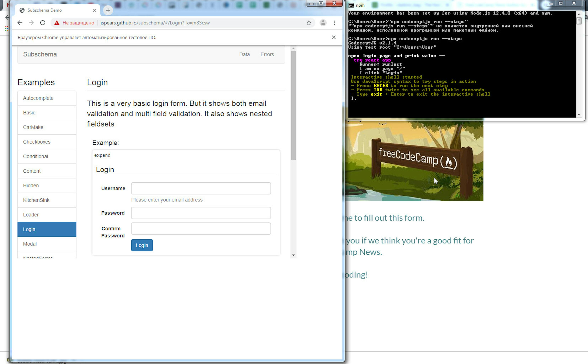Click the npm console scrollbar up arrow
This screenshot has height=364, width=588.
[x=579, y=14]
